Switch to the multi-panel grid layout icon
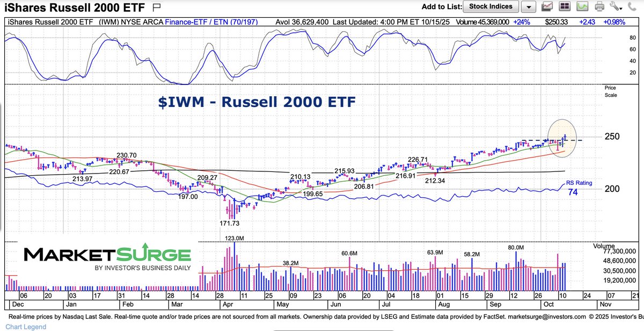 (564, 7)
